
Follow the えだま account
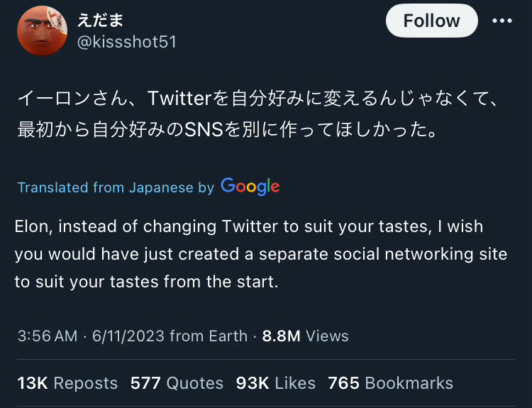pyautogui.click(x=431, y=21)
